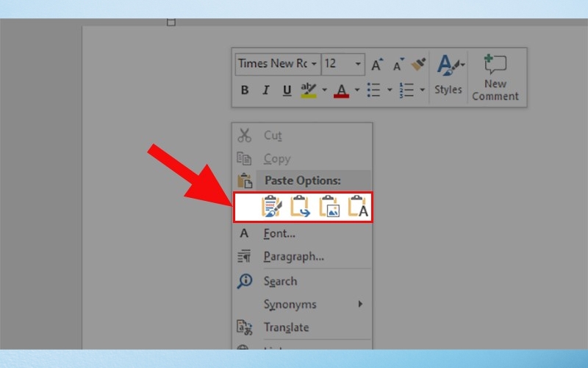Select Keep Text Only paste icon
The image size is (588, 368).
(357, 207)
